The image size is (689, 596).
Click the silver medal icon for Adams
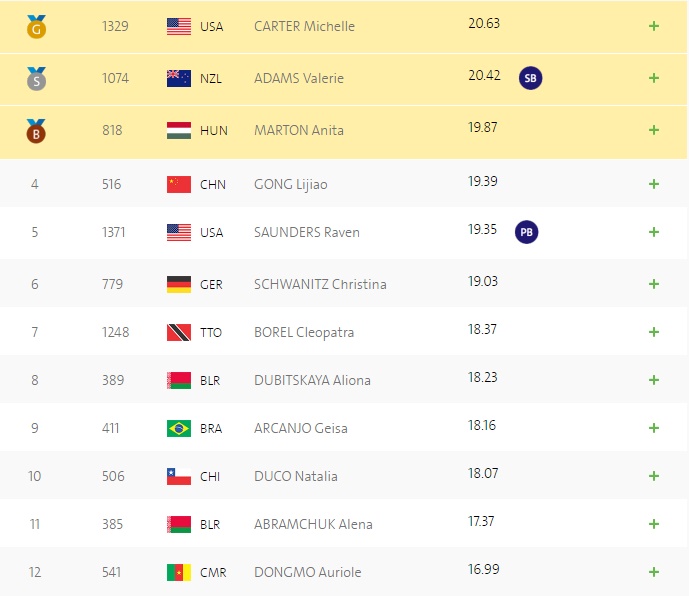(x=36, y=79)
